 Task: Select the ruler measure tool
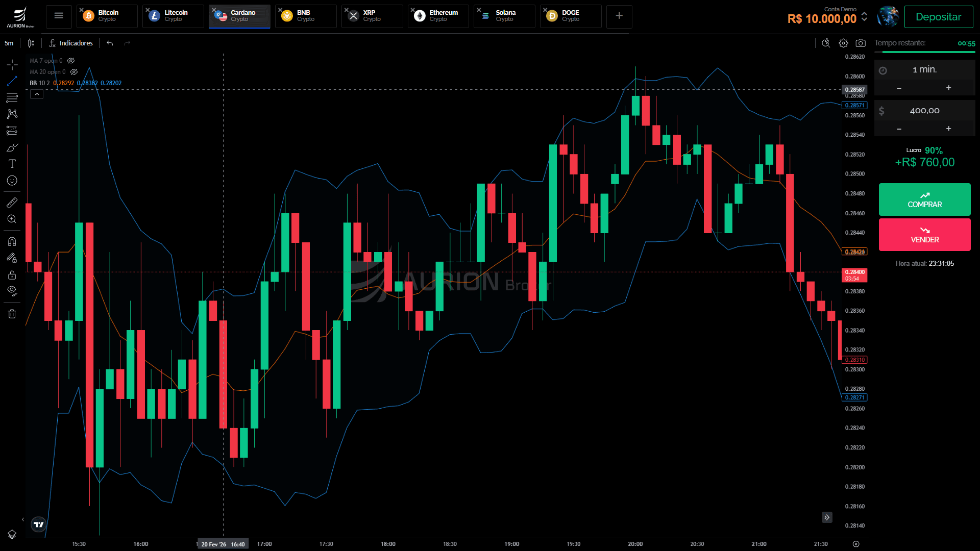coord(12,203)
